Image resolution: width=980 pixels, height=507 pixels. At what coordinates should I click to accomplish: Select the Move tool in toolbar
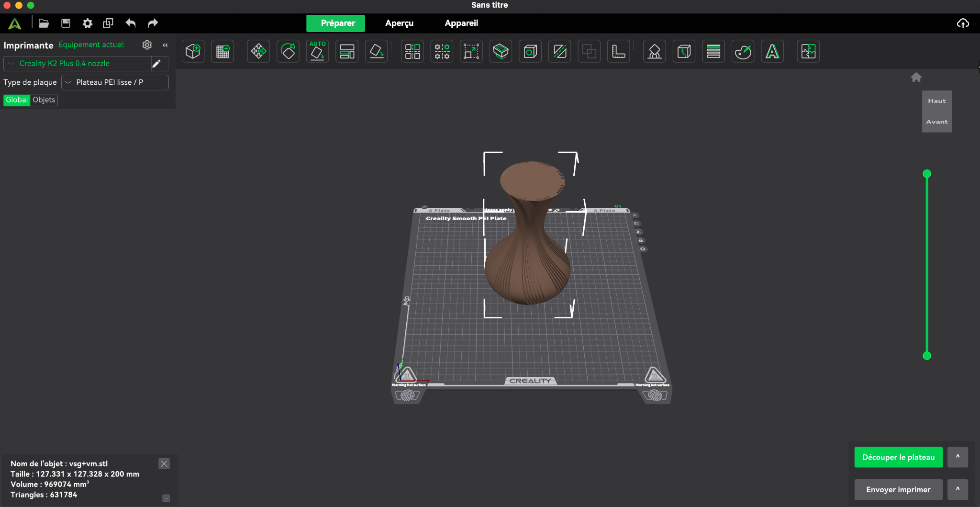(258, 51)
